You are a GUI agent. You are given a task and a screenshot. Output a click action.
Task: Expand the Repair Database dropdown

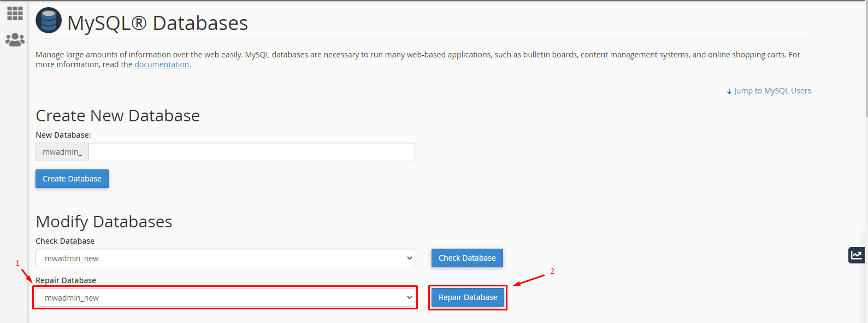[x=225, y=297]
